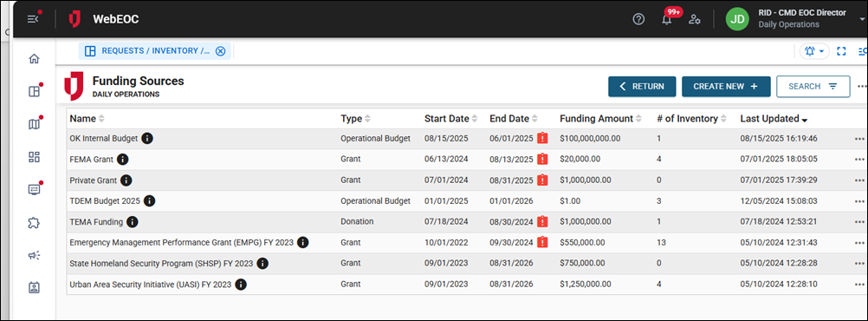Show info for TEMA Funding
The width and height of the screenshot is (868, 321).
click(132, 222)
